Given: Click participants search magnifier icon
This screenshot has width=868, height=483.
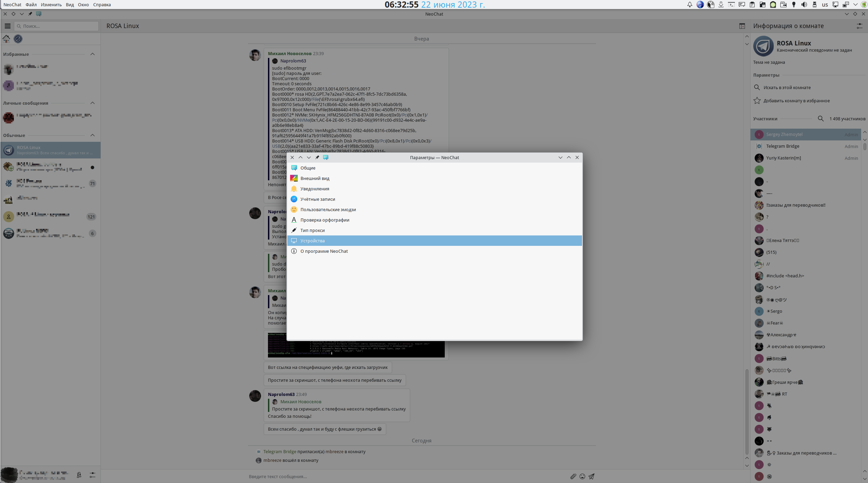Looking at the screenshot, I should click(x=821, y=119).
